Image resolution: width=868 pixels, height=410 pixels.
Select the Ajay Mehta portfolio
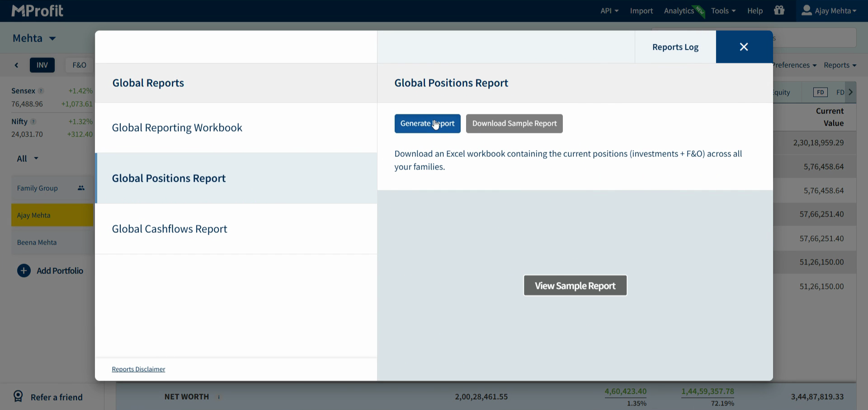(x=52, y=215)
